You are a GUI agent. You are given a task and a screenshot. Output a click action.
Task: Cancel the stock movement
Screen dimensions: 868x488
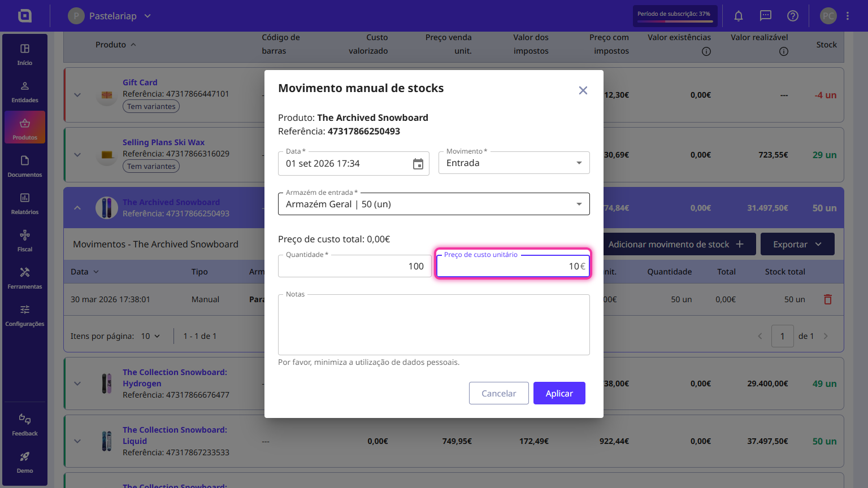click(499, 393)
